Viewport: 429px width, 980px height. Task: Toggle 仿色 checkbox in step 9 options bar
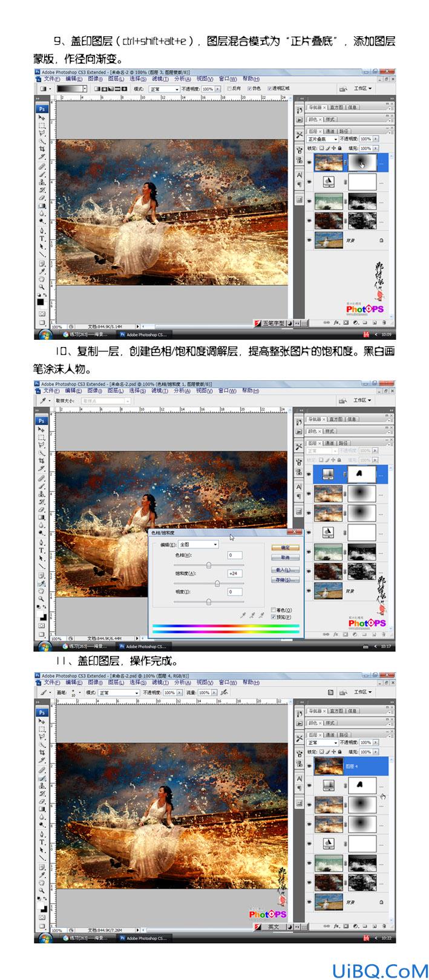coord(248,88)
